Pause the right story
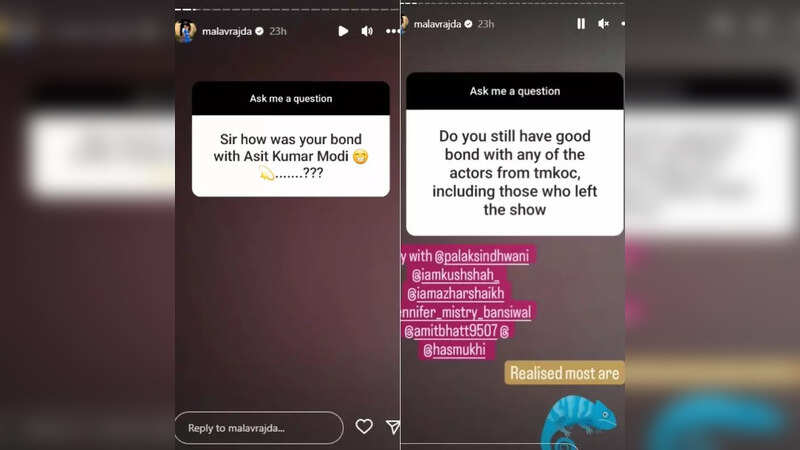Screen dimensions: 800x450 (x=581, y=23)
